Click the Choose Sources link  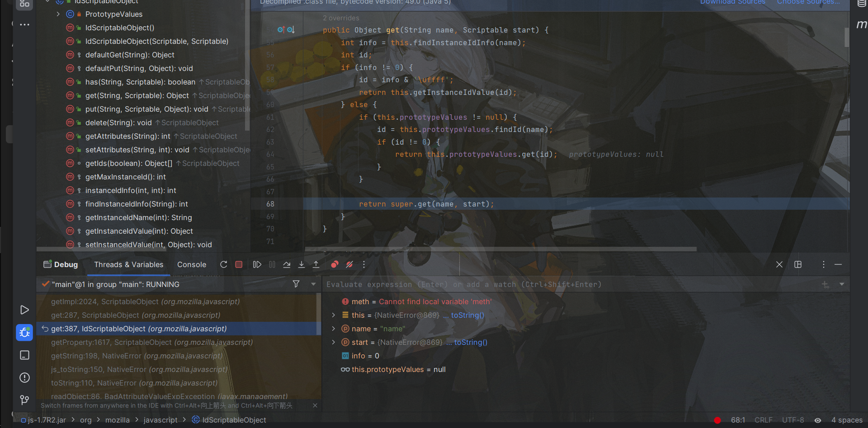808,2
